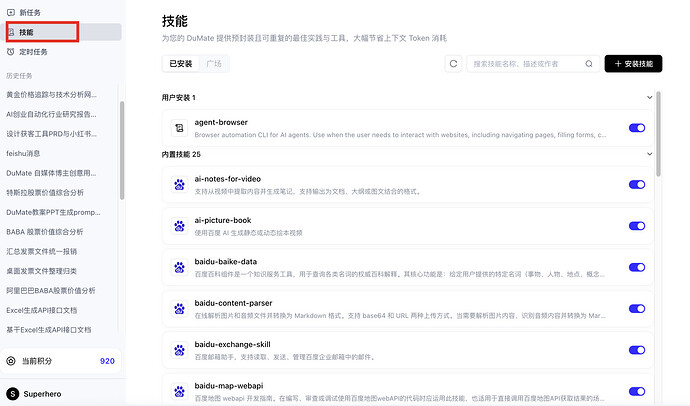Click the baidu-baike-data skill icon

[178, 266]
